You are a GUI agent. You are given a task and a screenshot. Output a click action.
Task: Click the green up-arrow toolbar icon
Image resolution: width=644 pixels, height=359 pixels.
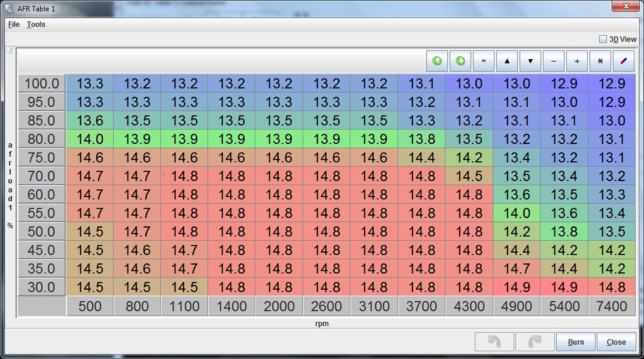click(x=437, y=61)
